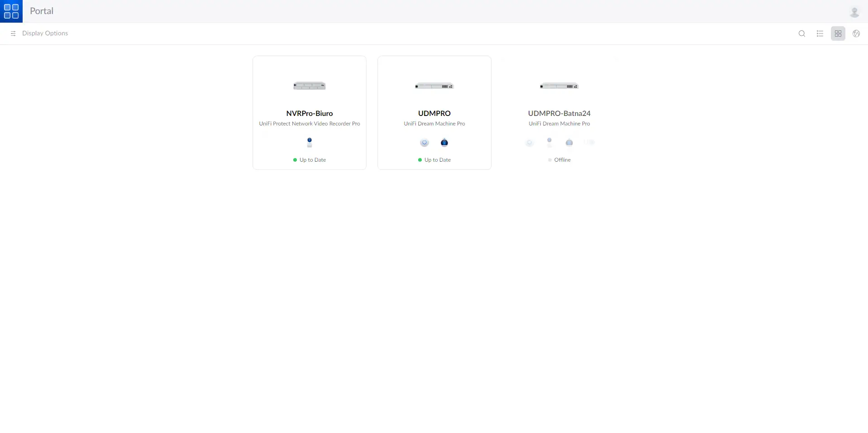868x433 pixels.
Task: Select the Display Options menu item
Action: click(45, 33)
